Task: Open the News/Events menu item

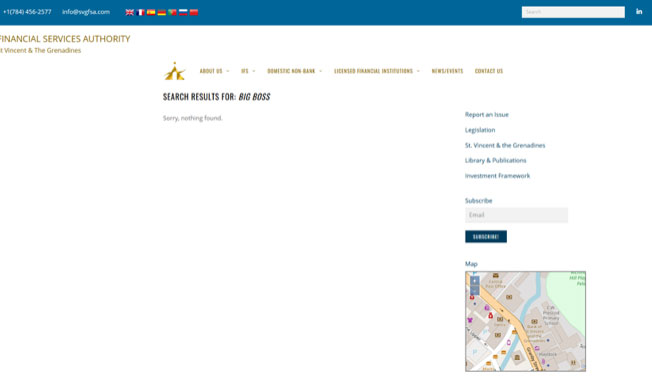Action: [x=447, y=71]
